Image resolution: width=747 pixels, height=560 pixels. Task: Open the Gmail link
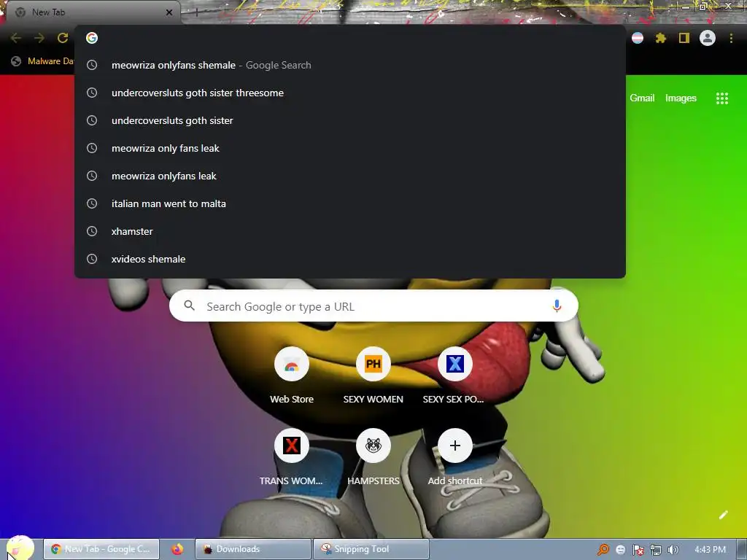pyautogui.click(x=642, y=98)
